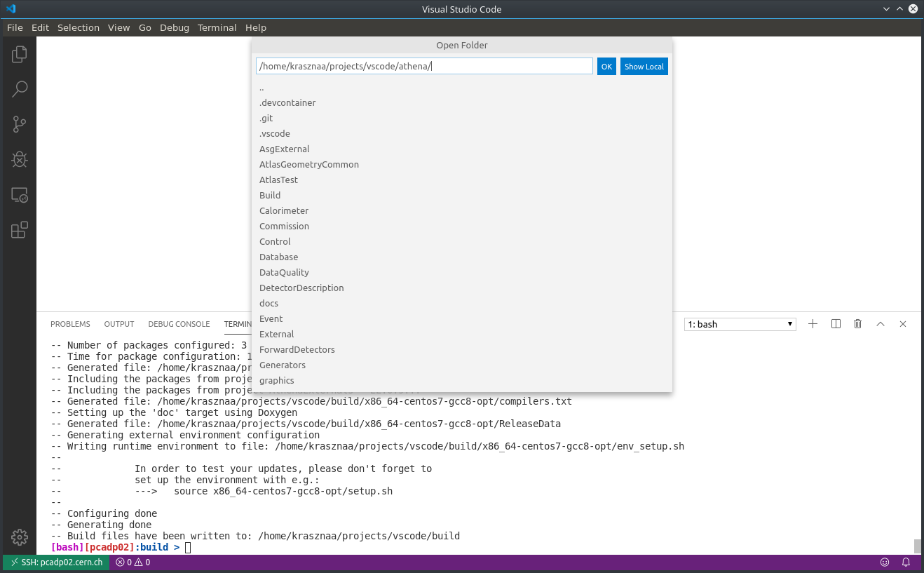This screenshot has width=924, height=573.
Task: Select the DetectorDescription folder
Action: pos(462,288)
